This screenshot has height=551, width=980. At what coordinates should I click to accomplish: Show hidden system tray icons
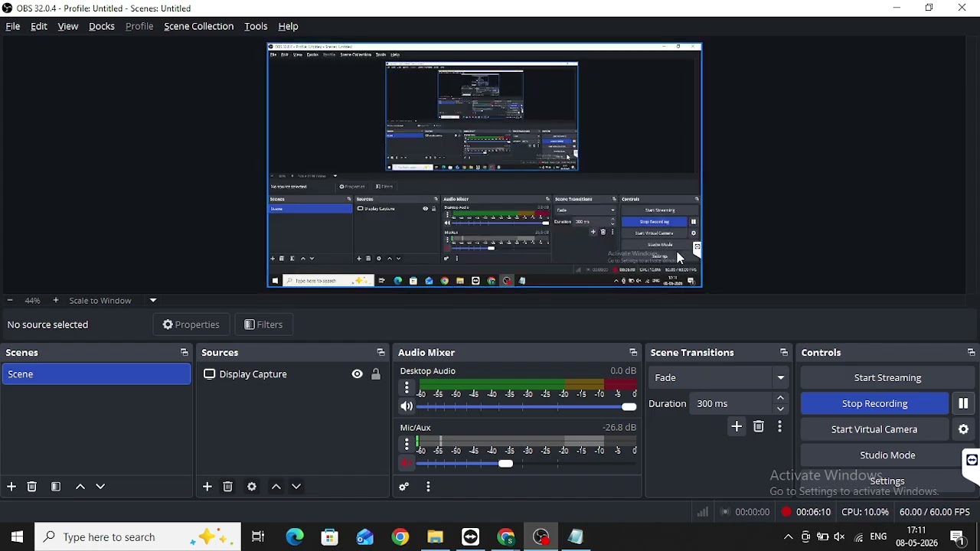coord(788,537)
